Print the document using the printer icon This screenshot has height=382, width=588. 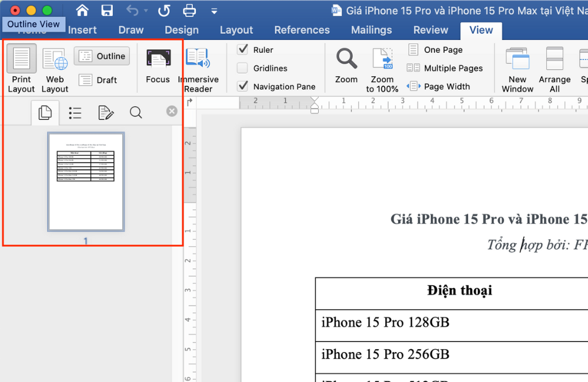(x=189, y=11)
